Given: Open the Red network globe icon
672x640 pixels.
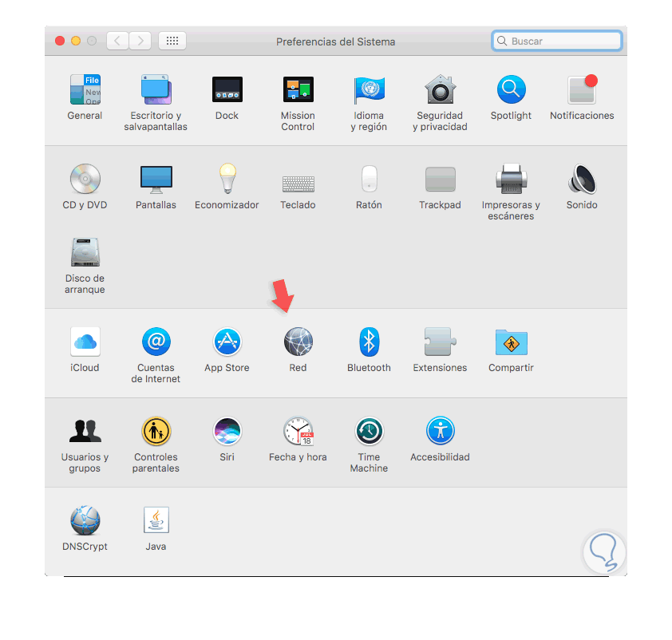Looking at the screenshot, I should (298, 342).
